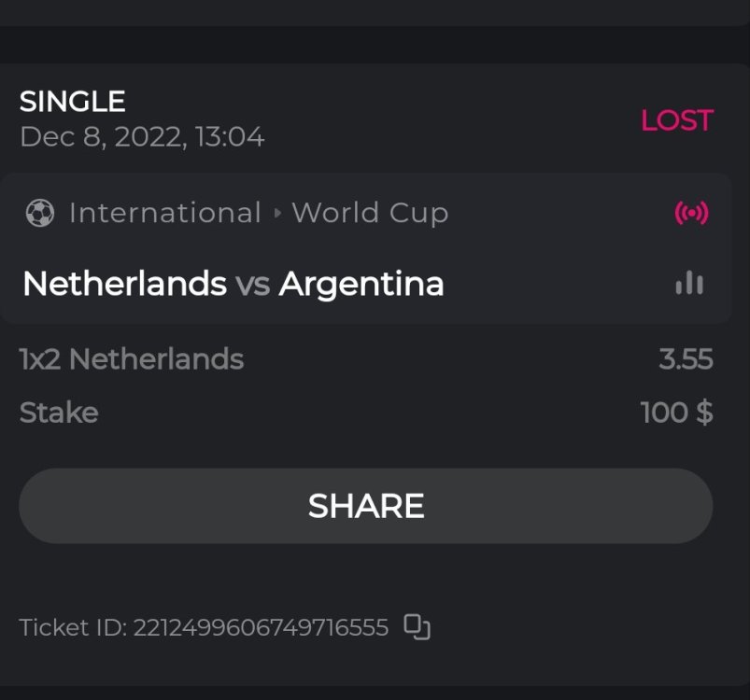
Task: Select the Netherlands team name
Action: coord(124,284)
